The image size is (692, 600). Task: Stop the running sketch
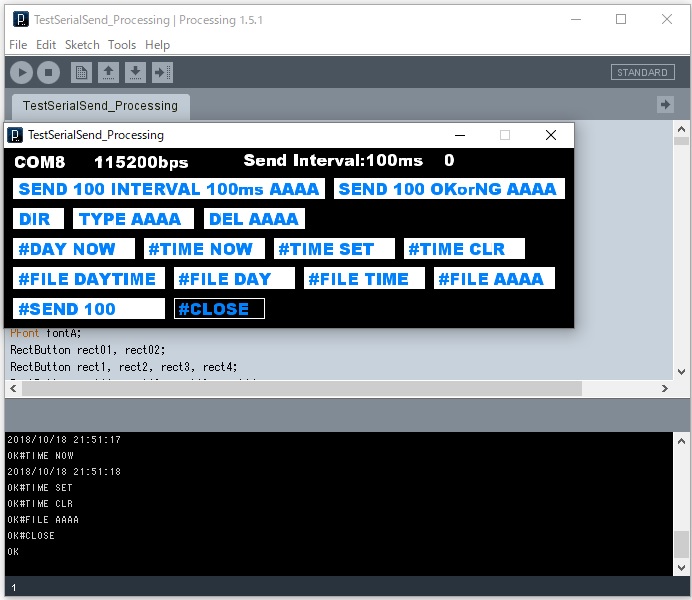click(48, 72)
